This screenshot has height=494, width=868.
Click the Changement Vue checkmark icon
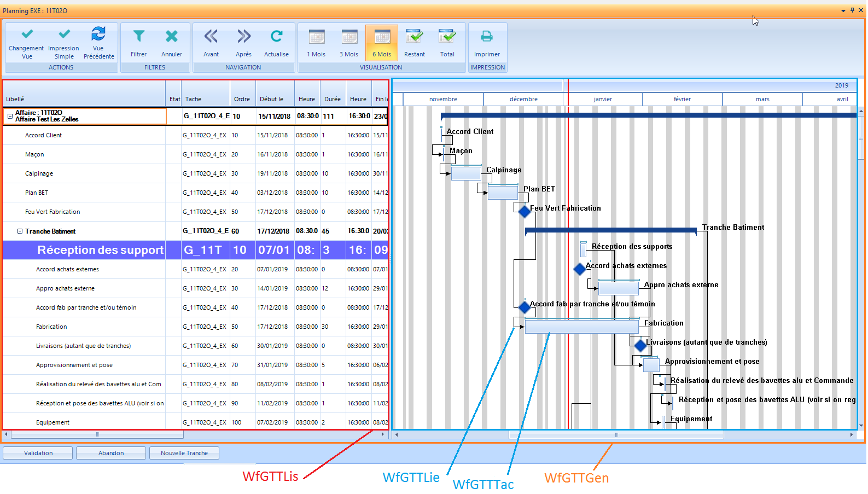27,35
